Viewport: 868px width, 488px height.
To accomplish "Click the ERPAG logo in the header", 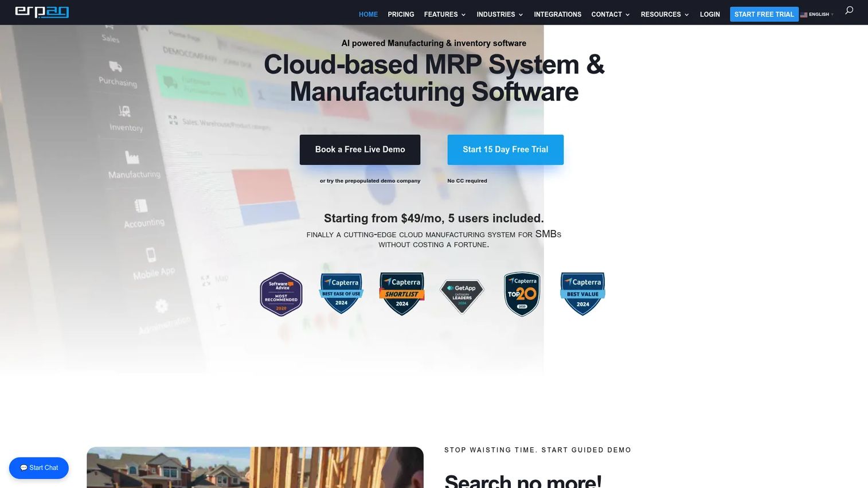I will 42,12.
